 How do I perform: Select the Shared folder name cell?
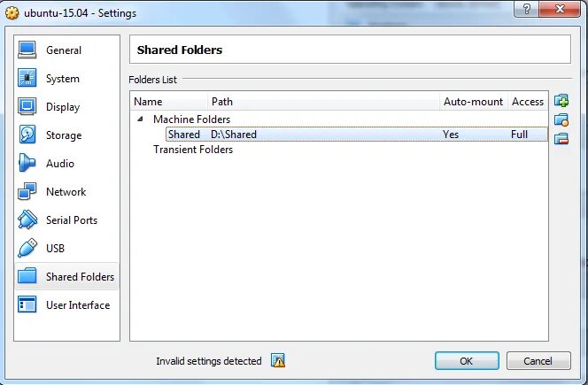(x=184, y=135)
